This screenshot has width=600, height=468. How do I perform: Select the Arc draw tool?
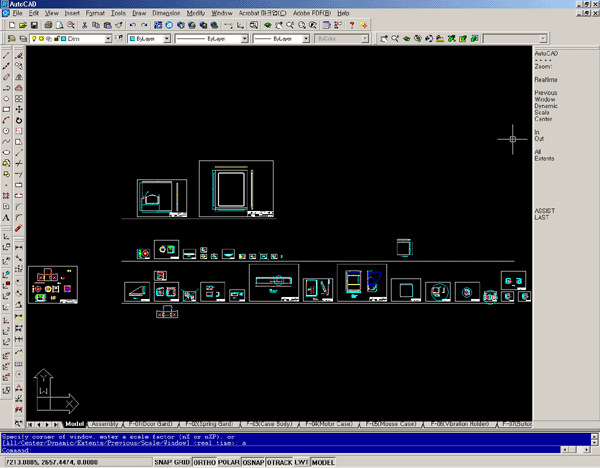6,120
